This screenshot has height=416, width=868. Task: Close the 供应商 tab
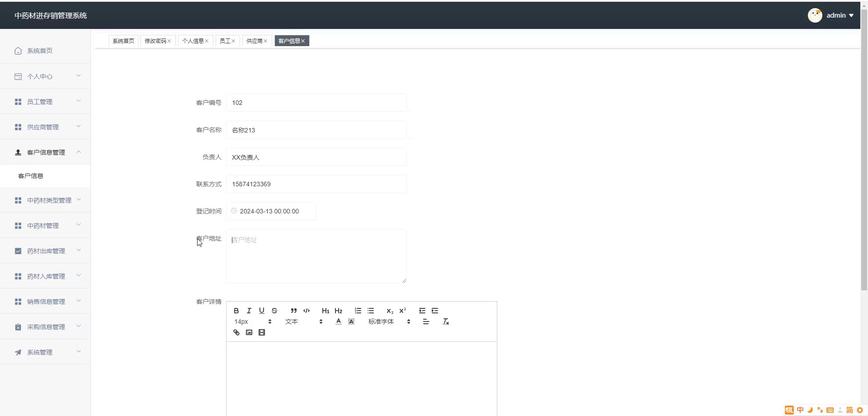(265, 41)
